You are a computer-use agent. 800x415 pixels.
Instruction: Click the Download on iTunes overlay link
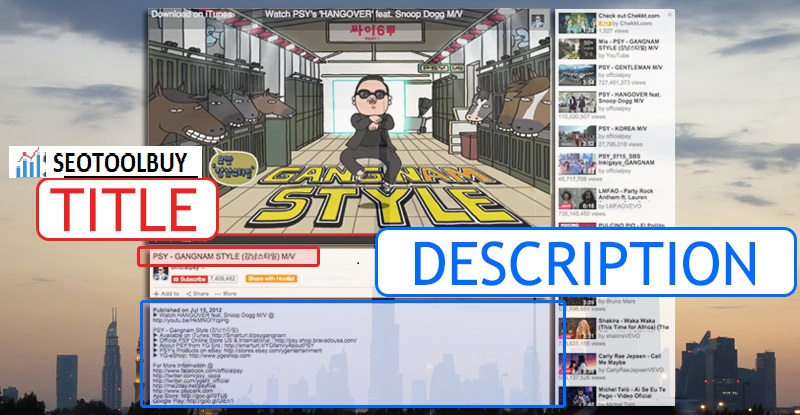[192, 14]
